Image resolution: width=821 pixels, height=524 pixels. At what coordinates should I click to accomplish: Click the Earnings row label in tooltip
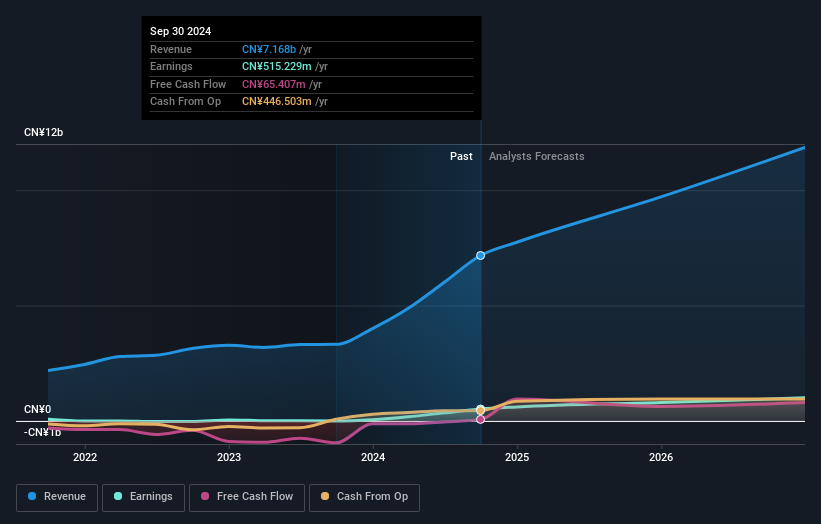click(171, 66)
